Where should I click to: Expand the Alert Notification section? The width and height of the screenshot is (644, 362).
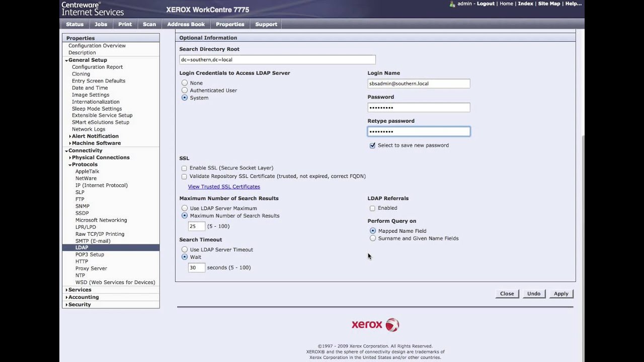click(70, 136)
